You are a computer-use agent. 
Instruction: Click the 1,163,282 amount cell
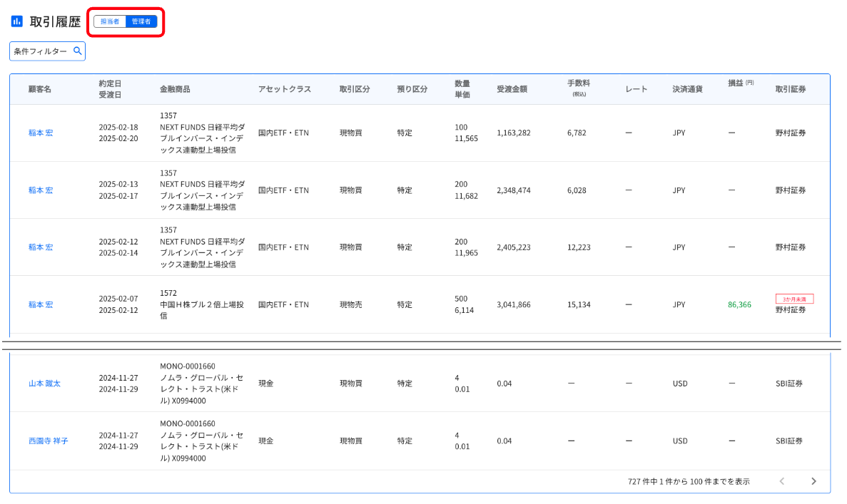click(x=514, y=133)
